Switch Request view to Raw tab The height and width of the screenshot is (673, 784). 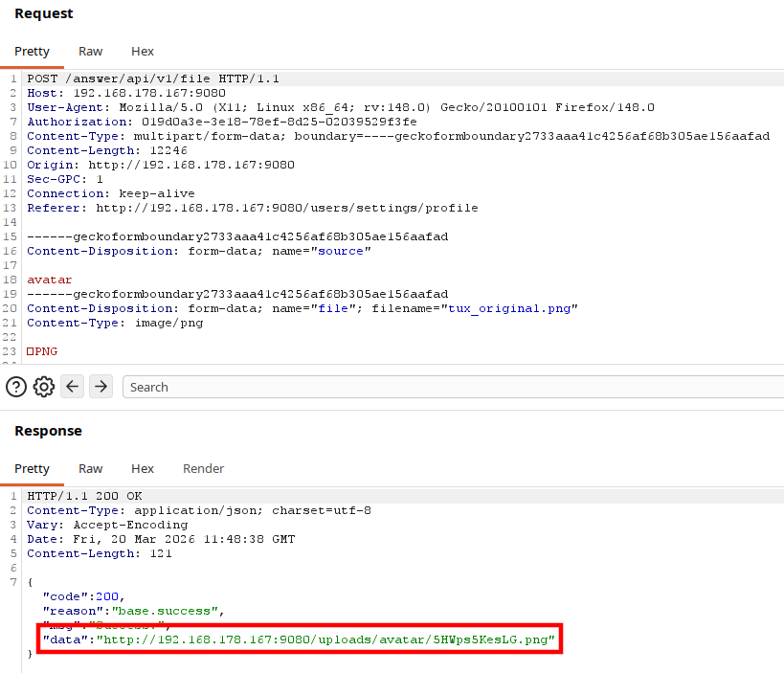91,52
